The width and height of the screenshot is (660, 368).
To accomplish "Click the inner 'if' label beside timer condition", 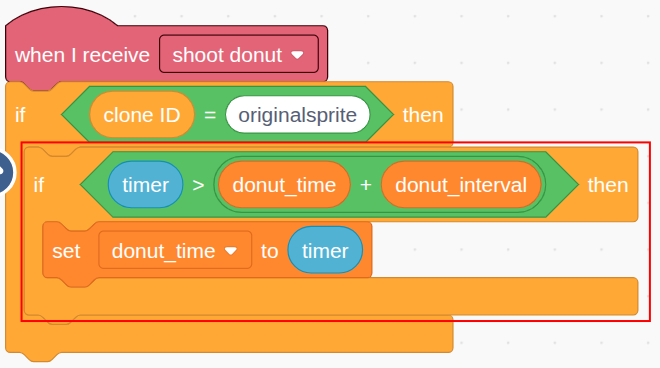I will (x=39, y=185).
